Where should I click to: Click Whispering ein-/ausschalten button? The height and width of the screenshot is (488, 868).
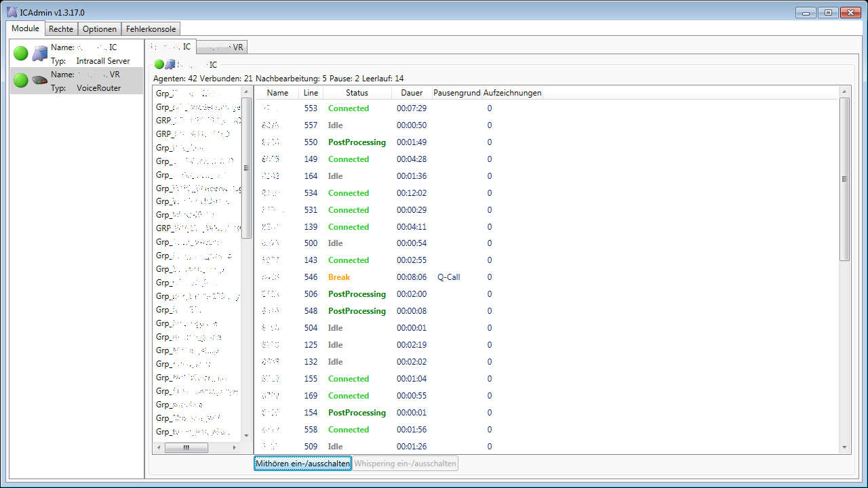click(406, 464)
